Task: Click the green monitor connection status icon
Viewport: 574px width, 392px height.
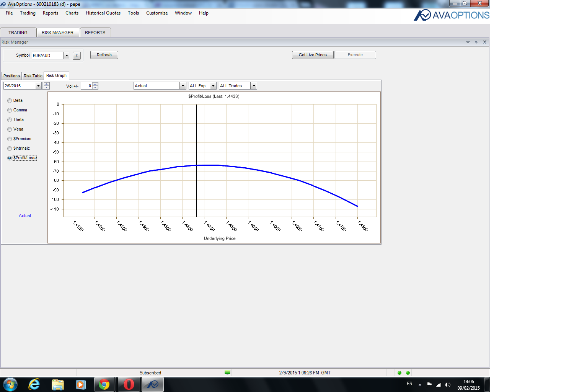Action: (x=227, y=372)
